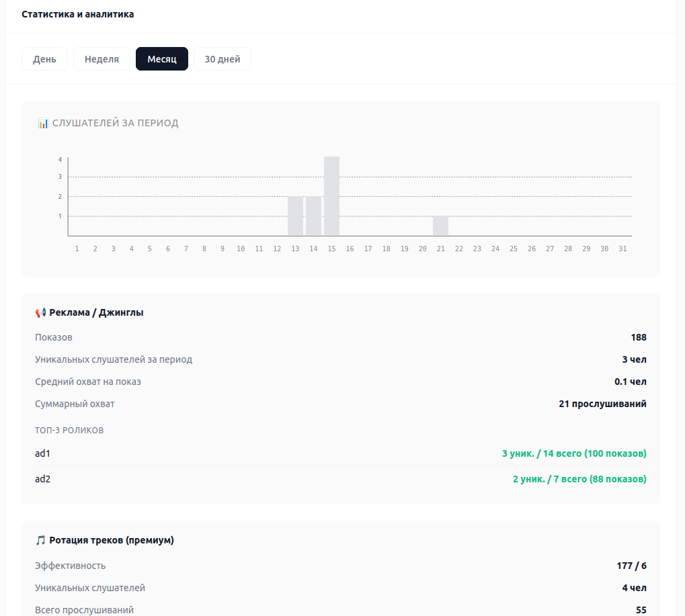Screen dimensions: 685x616
Task: Select the small bar for day 21
Action: coord(440,226)
